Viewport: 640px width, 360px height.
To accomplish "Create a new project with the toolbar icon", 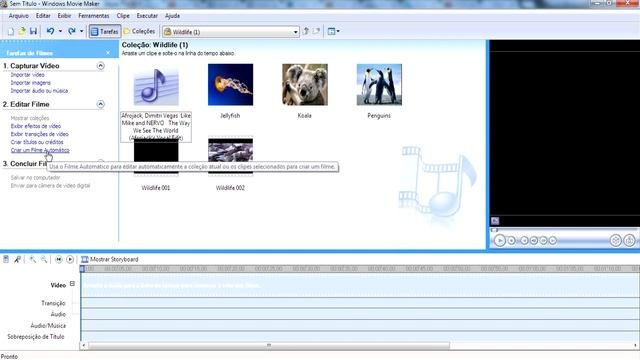I will (x=11, y=31).
